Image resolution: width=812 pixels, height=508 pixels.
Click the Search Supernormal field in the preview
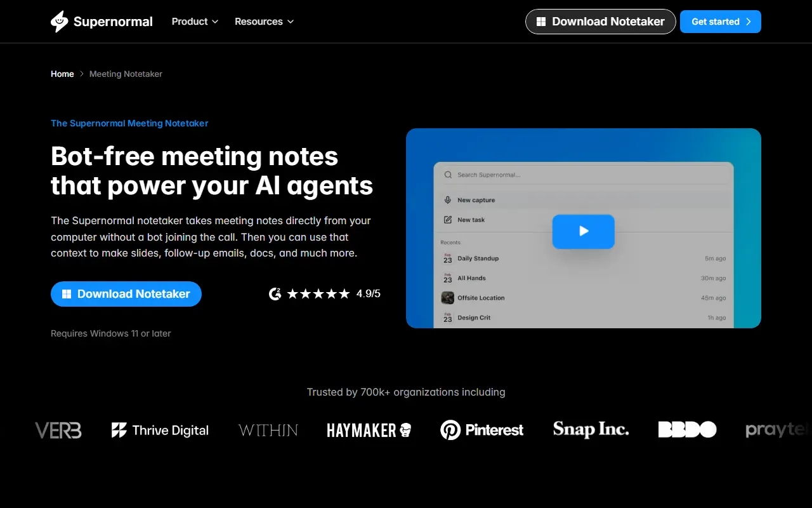pyautogui.click(x=584, y=175)
